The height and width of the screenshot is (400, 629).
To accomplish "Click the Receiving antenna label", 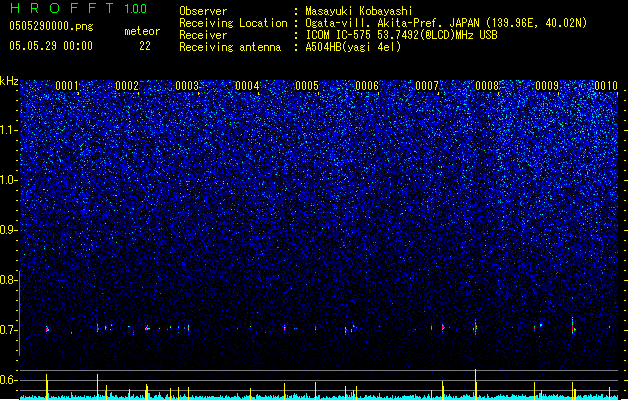I will 230,47.
